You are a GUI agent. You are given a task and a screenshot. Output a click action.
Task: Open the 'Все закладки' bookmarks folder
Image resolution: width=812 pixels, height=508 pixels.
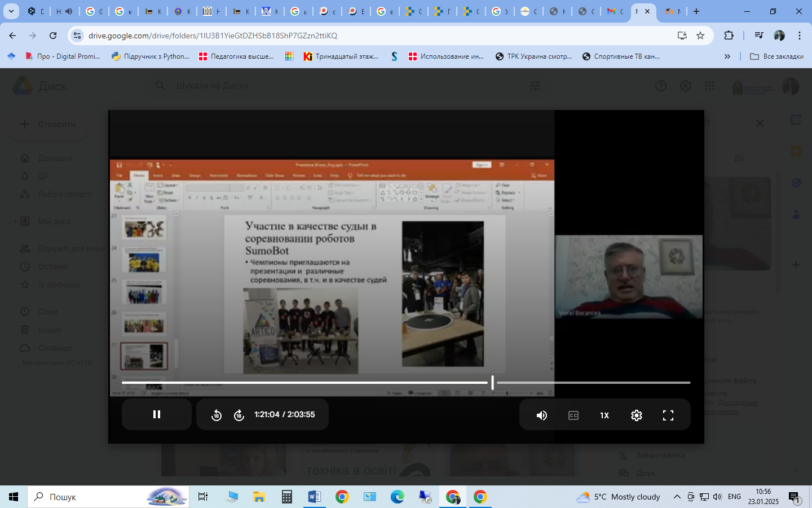(776, 56)
